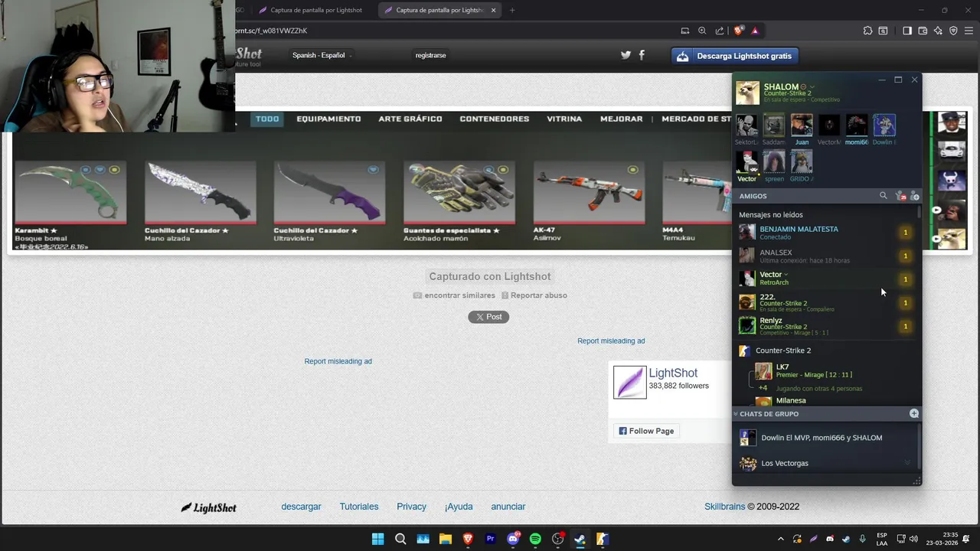Select the CONTENEDORES tab
Viewport: 980px width, 551px height.
click(x=495, y=119)
